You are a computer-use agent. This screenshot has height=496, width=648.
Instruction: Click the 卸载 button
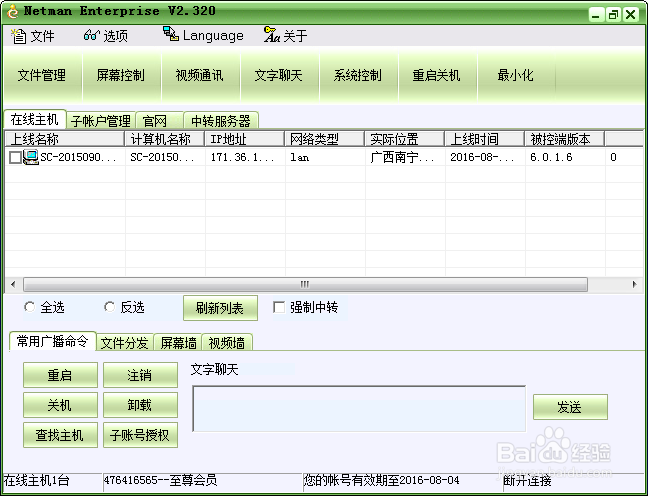coord(141,405)
